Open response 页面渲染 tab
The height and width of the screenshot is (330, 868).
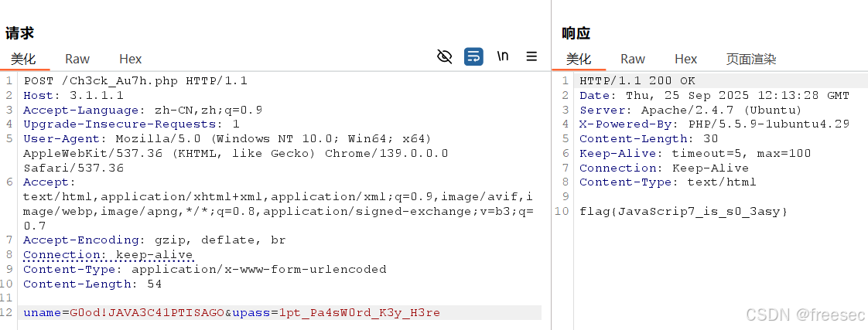(x=751, y=59)
